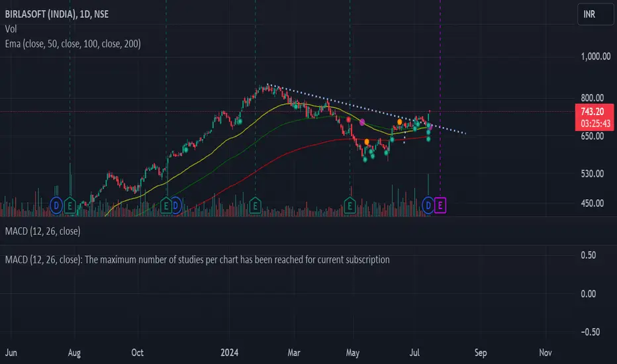
Task: Click the purple dot on the EMA line
Action: (x=362, y=122)
